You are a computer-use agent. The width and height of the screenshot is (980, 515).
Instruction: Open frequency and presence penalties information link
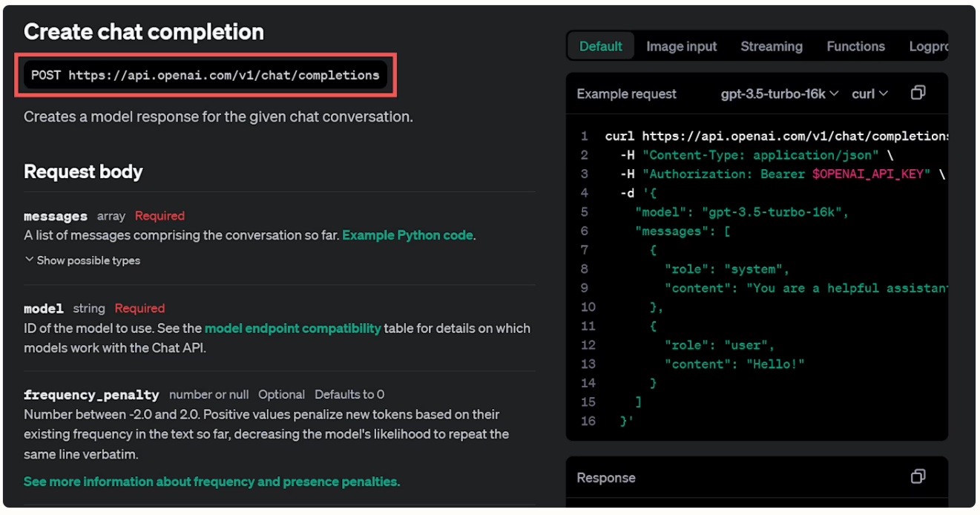211,482
